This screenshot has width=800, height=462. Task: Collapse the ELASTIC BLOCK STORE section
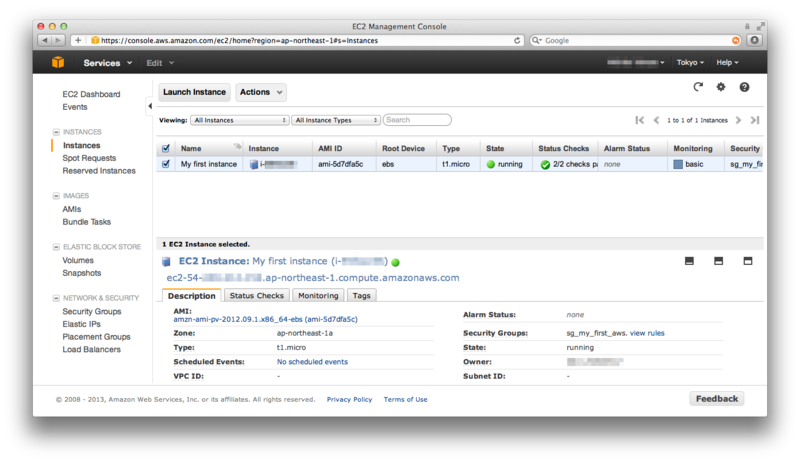(x=56, y=247)
